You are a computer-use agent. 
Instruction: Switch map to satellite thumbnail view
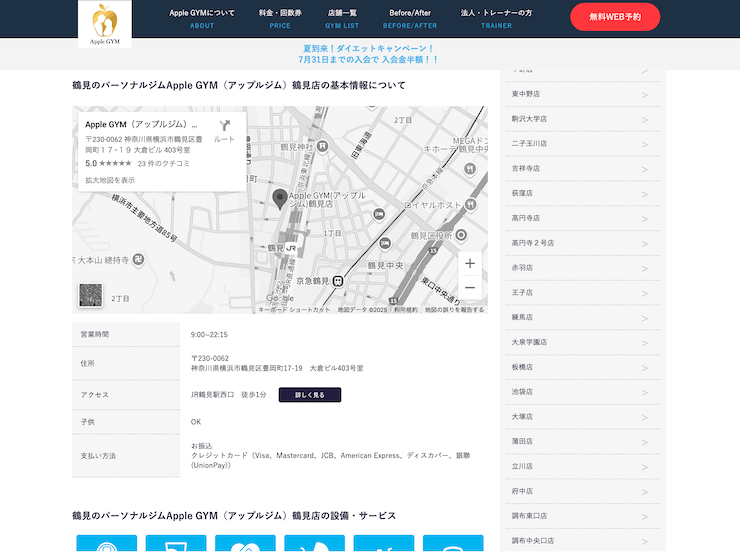point(91,295)
